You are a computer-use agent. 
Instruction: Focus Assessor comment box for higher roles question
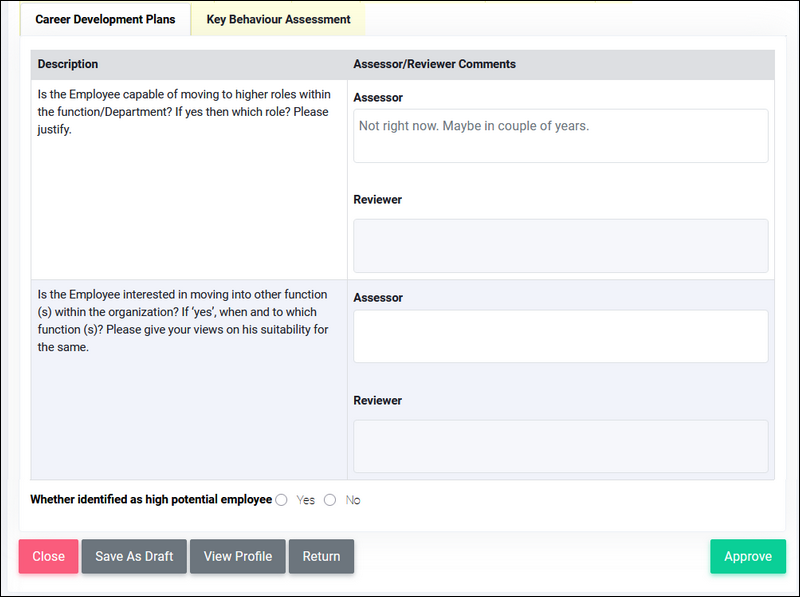[560, 136]
